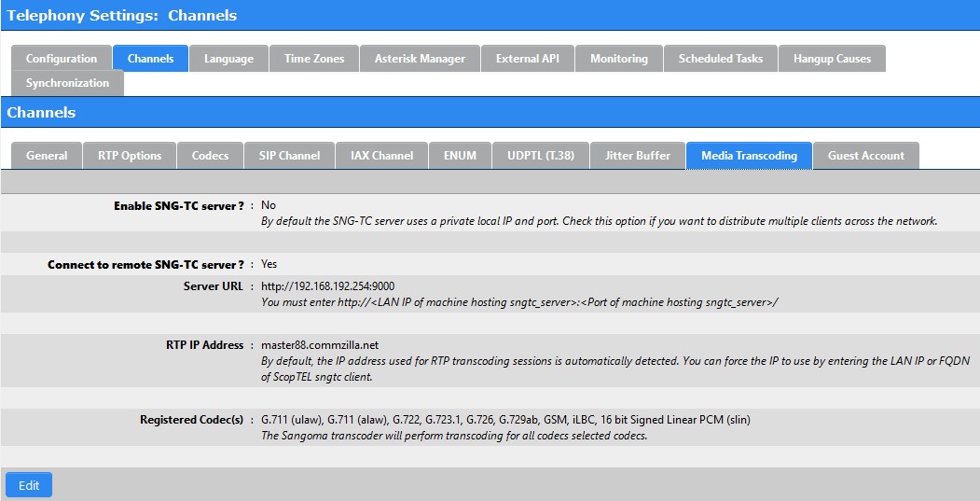Open the Synchronization tab

tap(67, 83)
